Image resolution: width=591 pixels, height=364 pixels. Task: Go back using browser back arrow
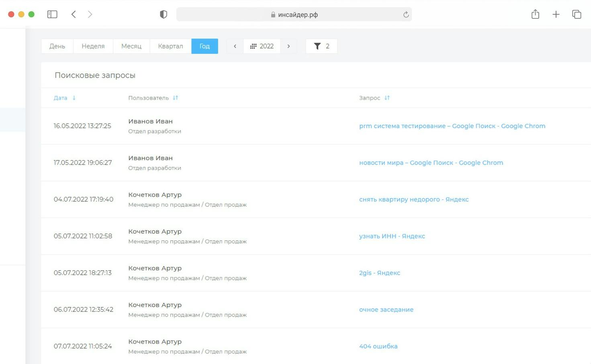click(x=74, y=14)
